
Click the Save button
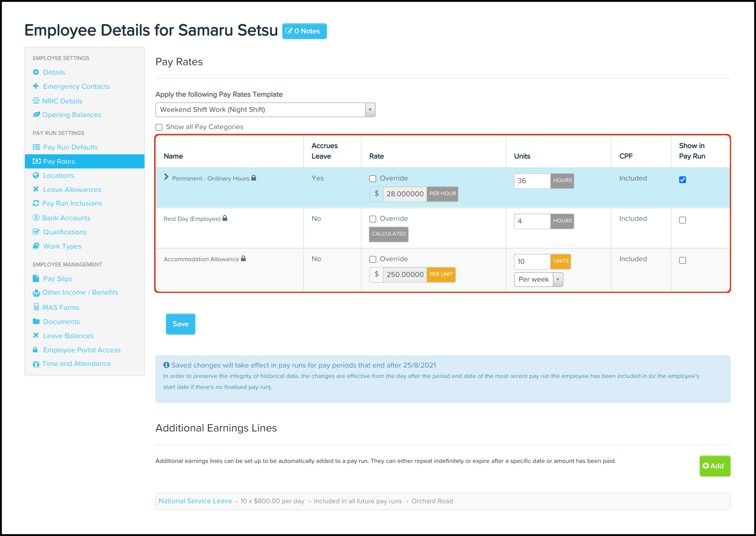(x=180, y=324)
